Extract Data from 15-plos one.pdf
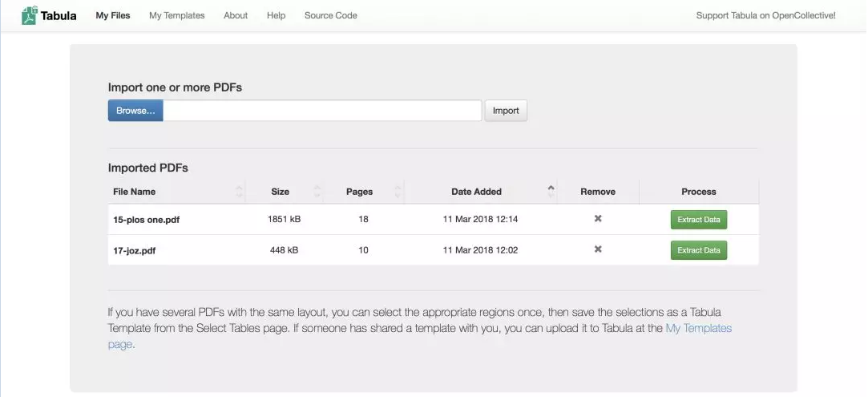This screenshot has height=397, width=868. coord(699,220)
